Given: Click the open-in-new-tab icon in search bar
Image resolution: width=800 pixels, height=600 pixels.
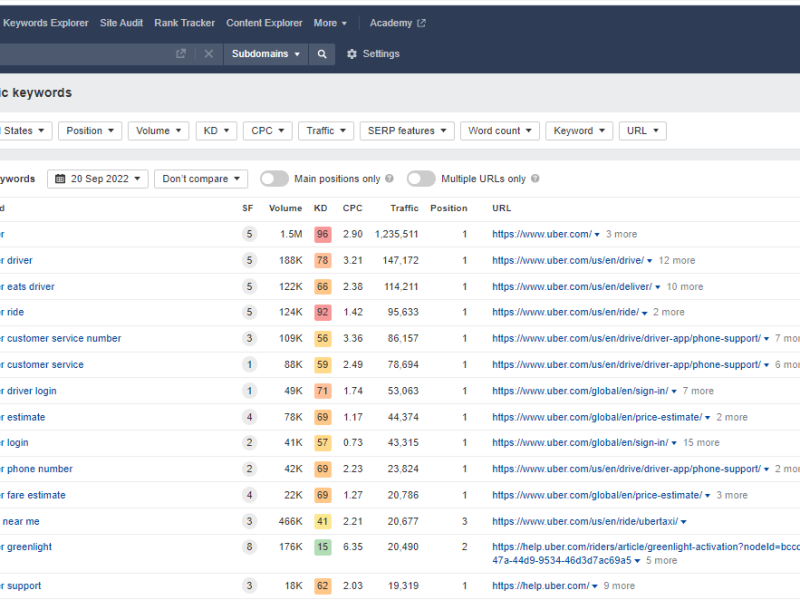Looking at the screenshot, I should pos(181,54).
